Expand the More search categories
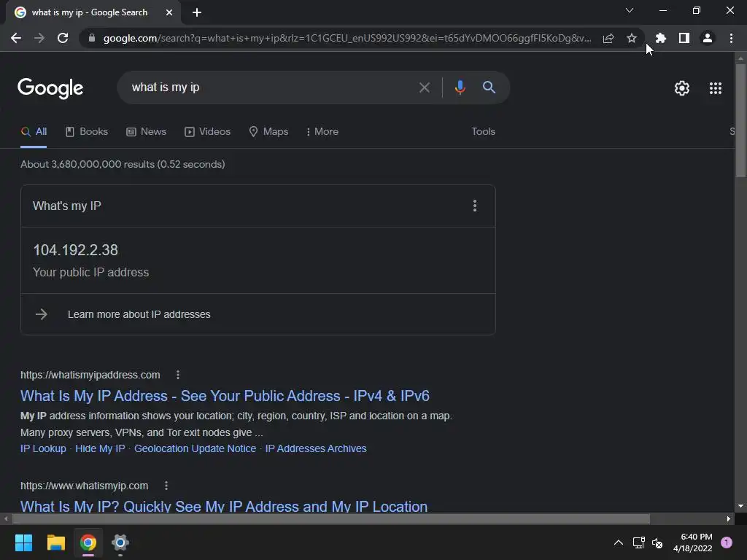747x560 pixels. (x=322, y=132)
